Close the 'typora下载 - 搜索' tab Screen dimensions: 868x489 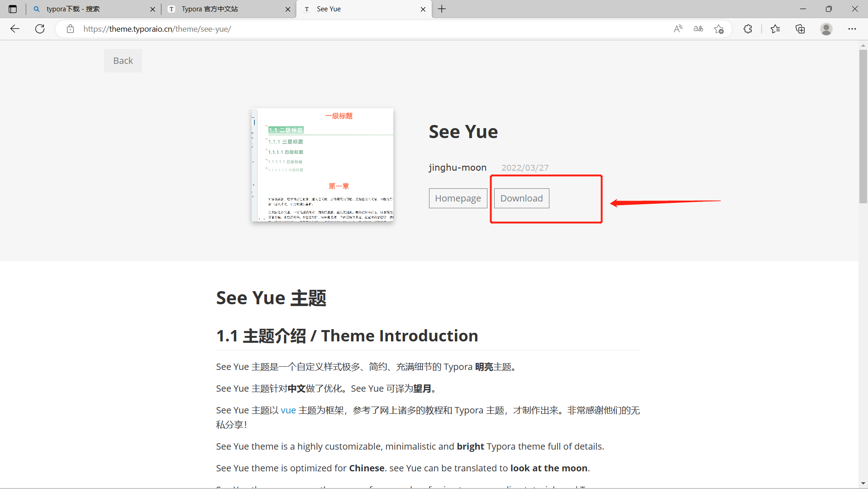pos(153,9)
